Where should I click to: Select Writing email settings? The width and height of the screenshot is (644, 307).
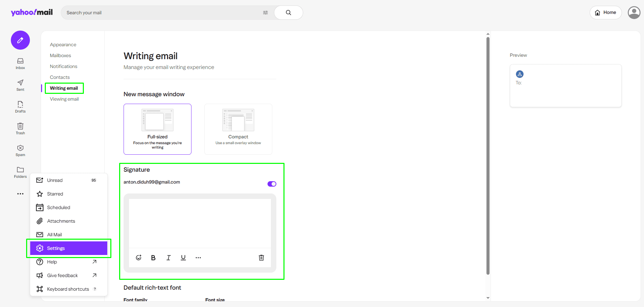click(64, 88)
